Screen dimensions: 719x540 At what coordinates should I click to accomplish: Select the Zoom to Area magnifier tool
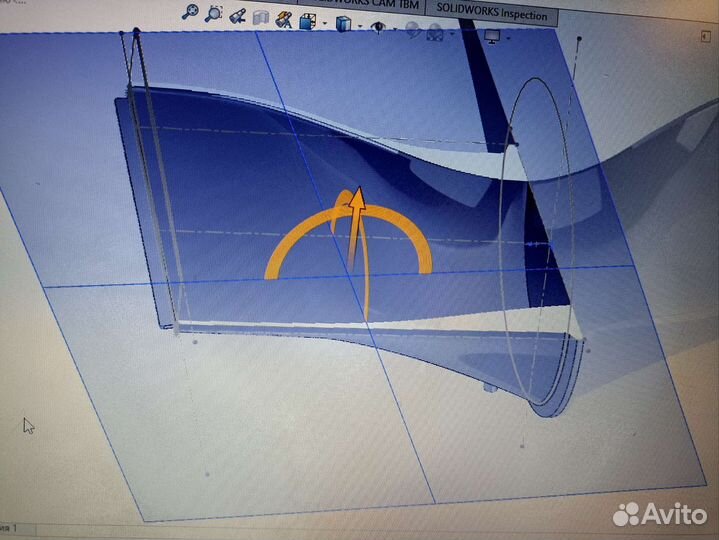[213, 13]
